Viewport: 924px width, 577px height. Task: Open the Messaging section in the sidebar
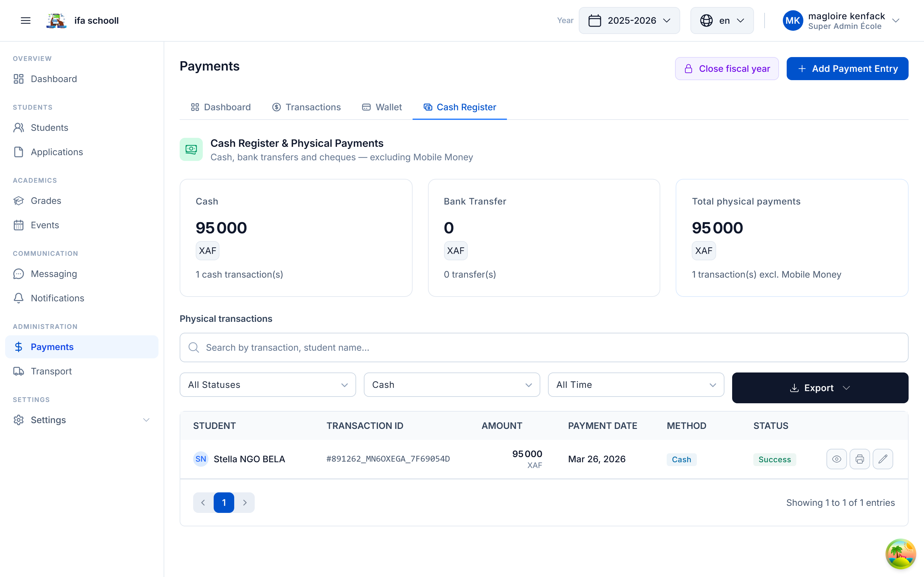pos(54,274)
